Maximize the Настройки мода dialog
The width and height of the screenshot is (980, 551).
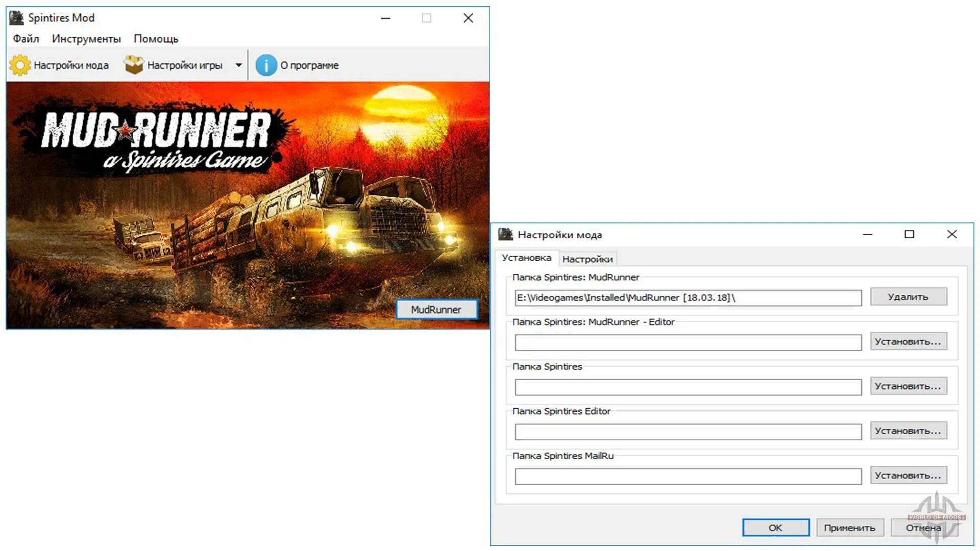click(909, 235)
